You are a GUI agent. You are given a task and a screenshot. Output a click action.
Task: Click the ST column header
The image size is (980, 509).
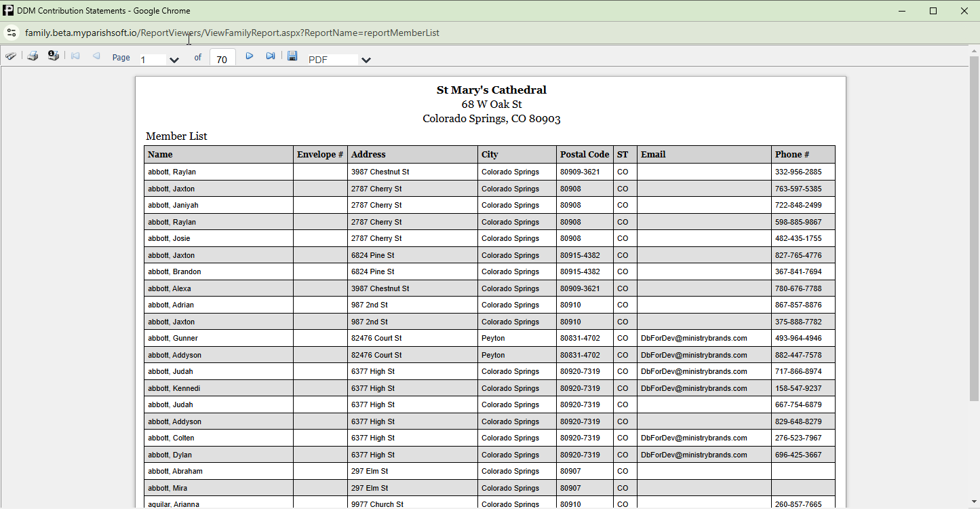pyautogui.click(x=625, y=155)
